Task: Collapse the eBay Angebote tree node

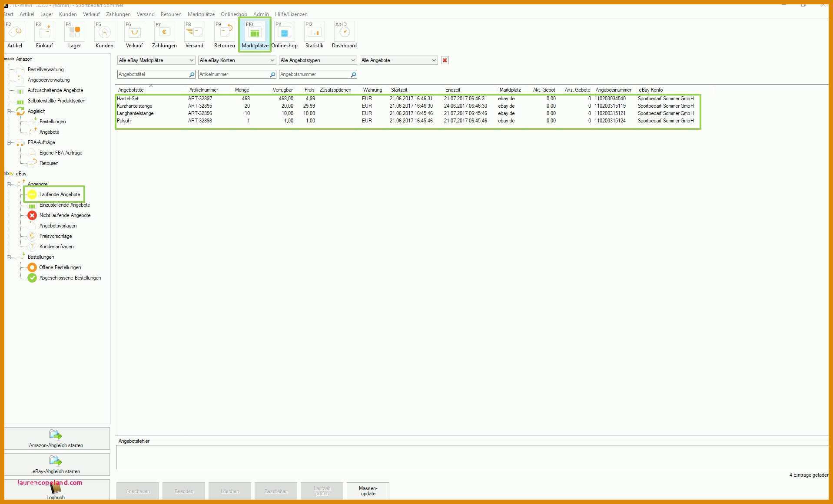Action: [9, 184]
